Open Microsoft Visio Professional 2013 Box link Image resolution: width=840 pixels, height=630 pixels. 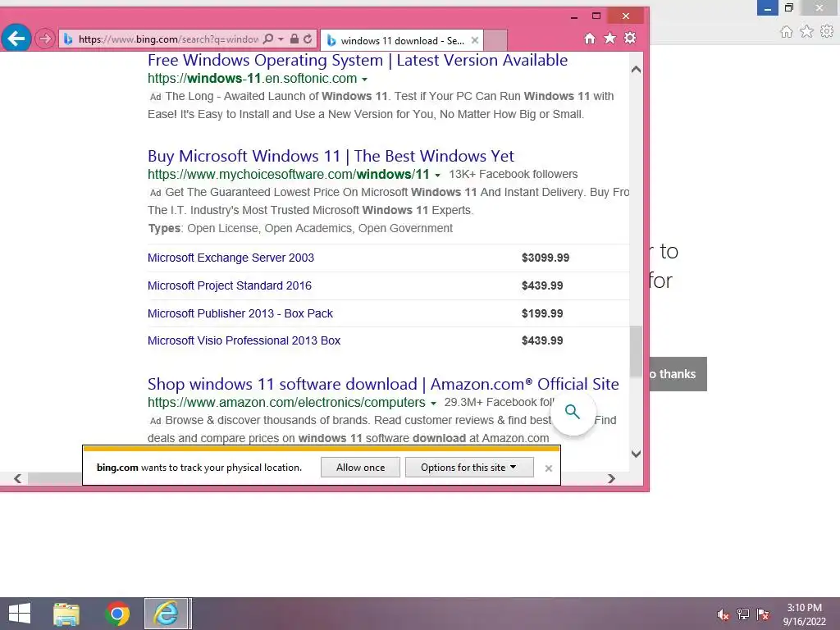(244, 340)
